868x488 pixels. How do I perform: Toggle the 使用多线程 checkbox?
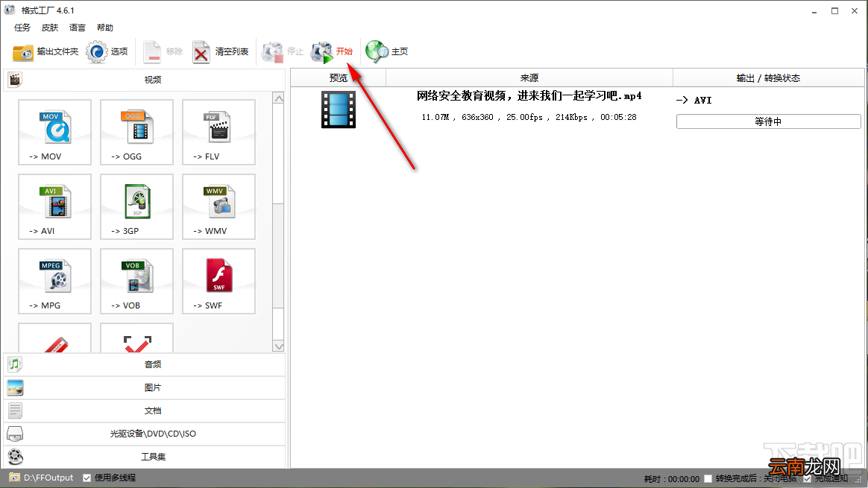point(87,478)
